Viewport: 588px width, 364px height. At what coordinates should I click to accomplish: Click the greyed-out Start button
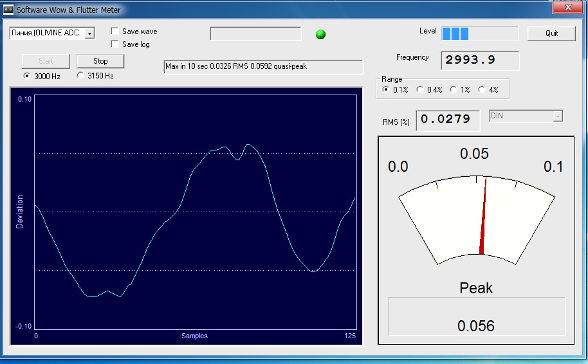pyautogui.click(x=46, y=61)
